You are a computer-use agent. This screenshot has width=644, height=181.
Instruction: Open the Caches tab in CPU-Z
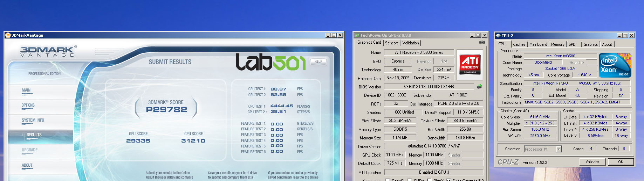[519, 44]
